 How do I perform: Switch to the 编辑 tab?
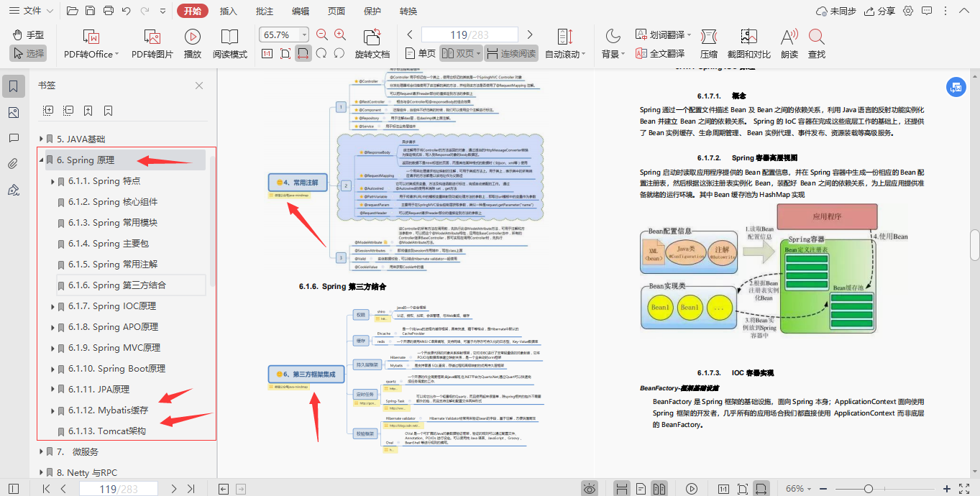pyautogui.click(x=301, y=11)
